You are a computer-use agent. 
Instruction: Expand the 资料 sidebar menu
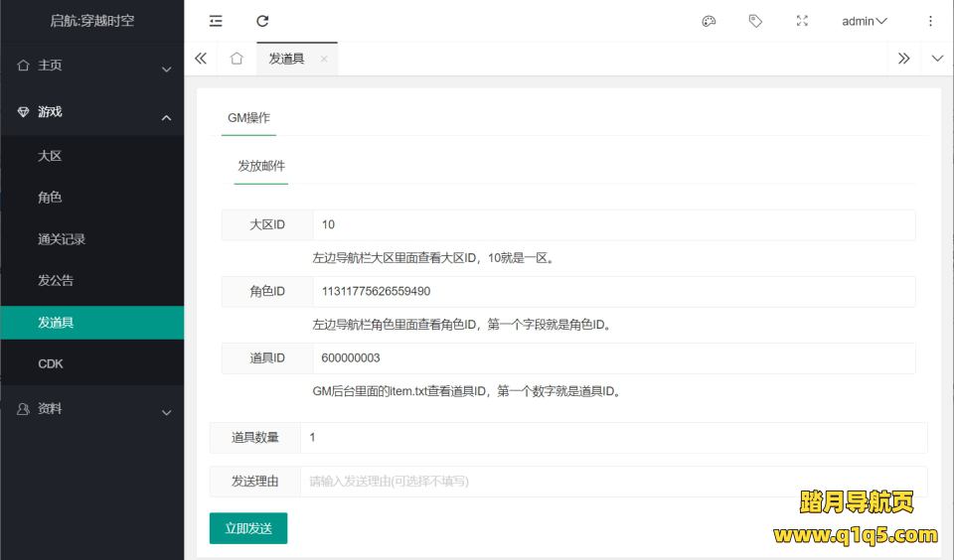91,409
